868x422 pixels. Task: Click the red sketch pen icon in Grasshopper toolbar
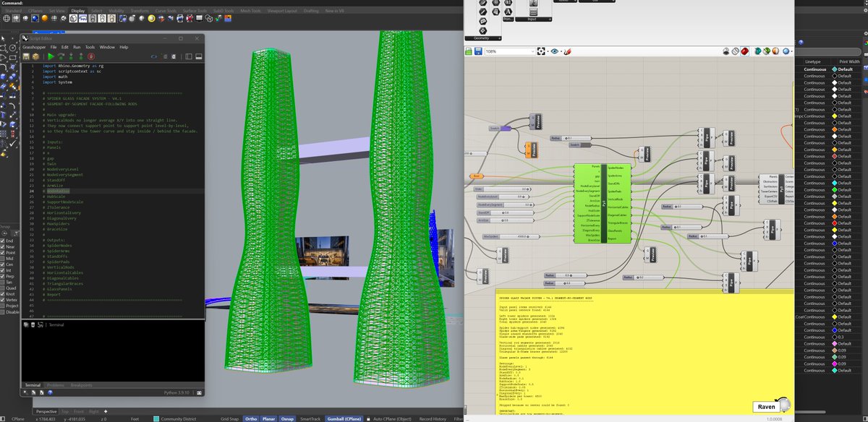click(x=567, y=51)
